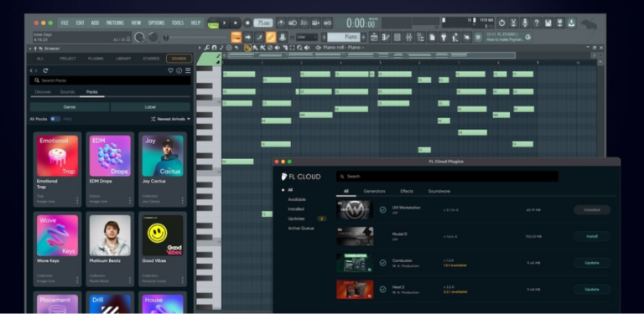The image size is (644, 314).
Task: Open the FILE menu
Action: pos(65,23)
